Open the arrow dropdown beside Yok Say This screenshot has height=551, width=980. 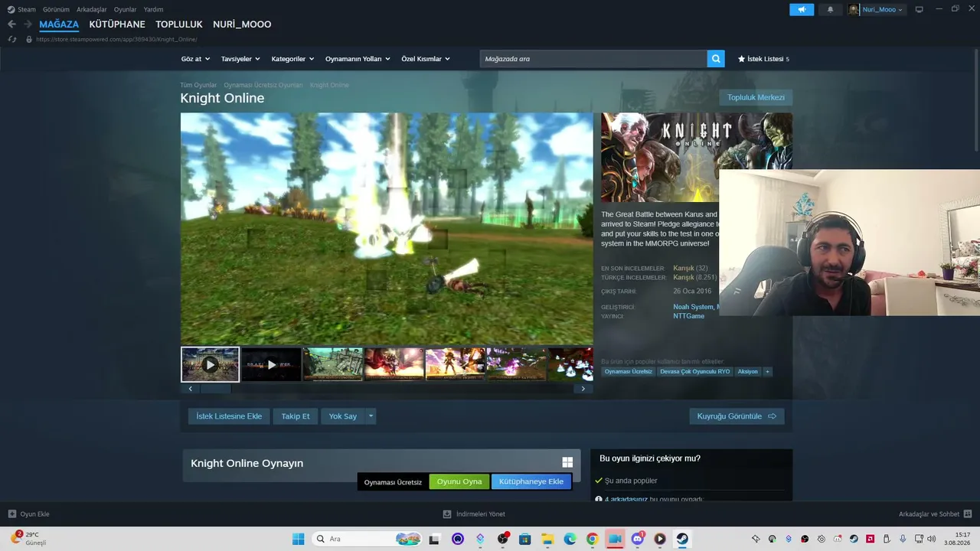371,416
